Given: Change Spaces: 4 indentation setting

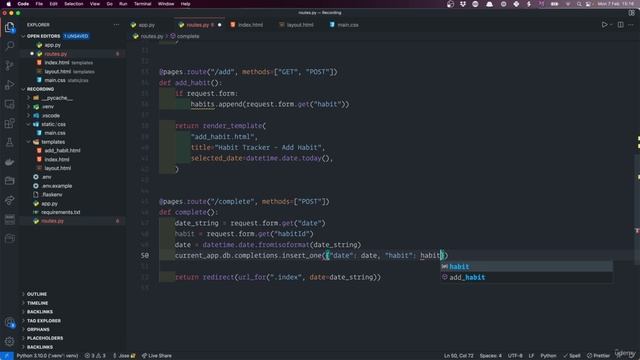Looking at the screenshot, I should pos(491,356).
